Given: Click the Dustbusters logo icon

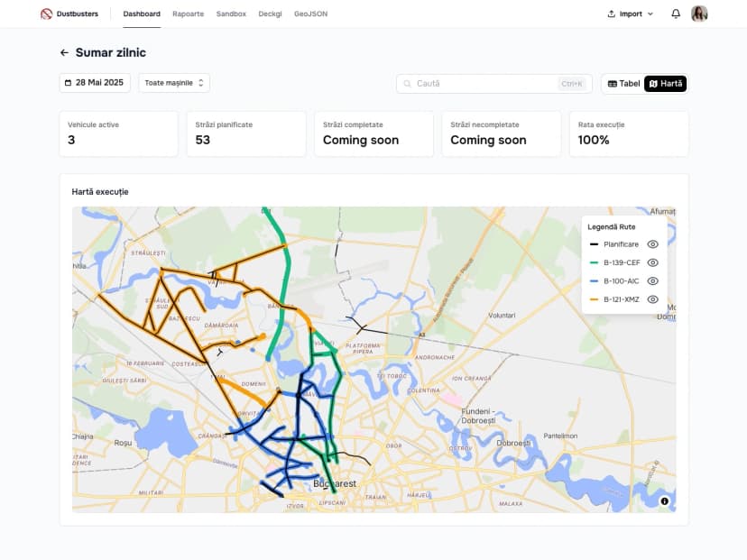Looking at the screenshot, I should pos(44,13).
